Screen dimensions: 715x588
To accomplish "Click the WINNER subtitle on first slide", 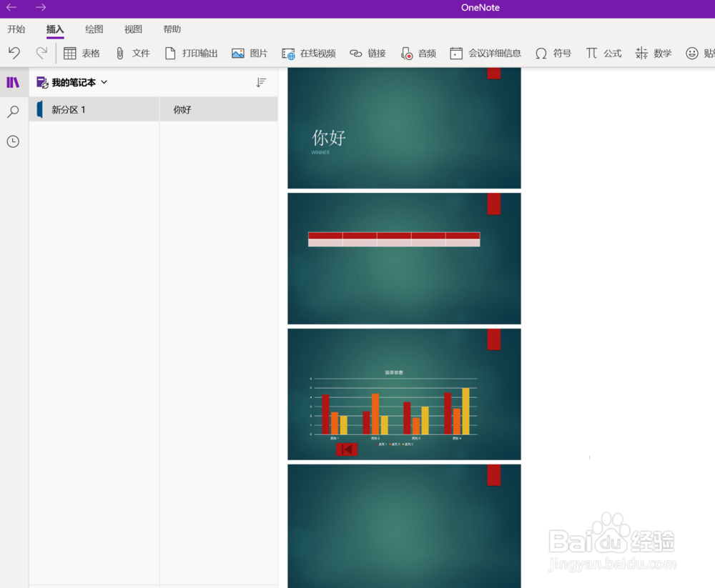I will point(320,153).
